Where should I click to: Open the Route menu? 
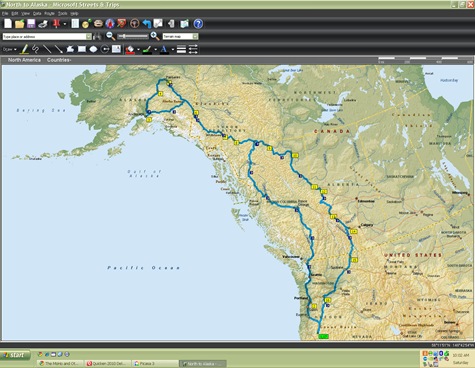pyautogui.click(x=49, y=14)
